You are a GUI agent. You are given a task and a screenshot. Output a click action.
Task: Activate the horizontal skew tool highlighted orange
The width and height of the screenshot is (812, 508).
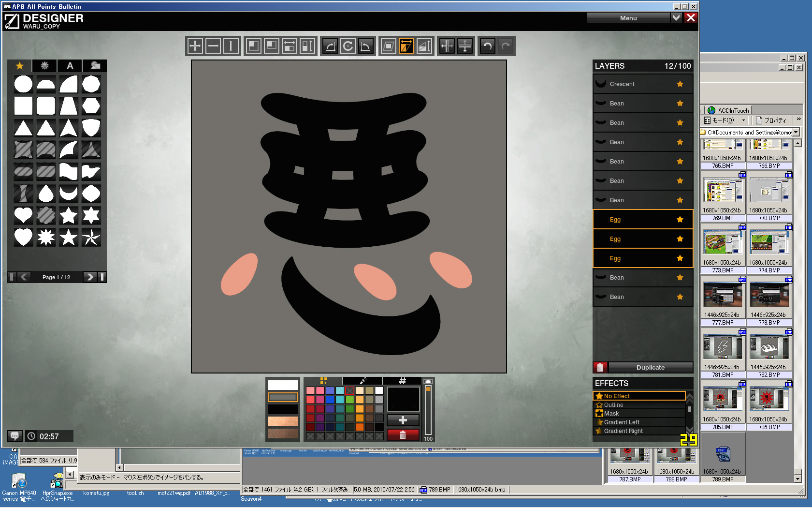(406, 46)
